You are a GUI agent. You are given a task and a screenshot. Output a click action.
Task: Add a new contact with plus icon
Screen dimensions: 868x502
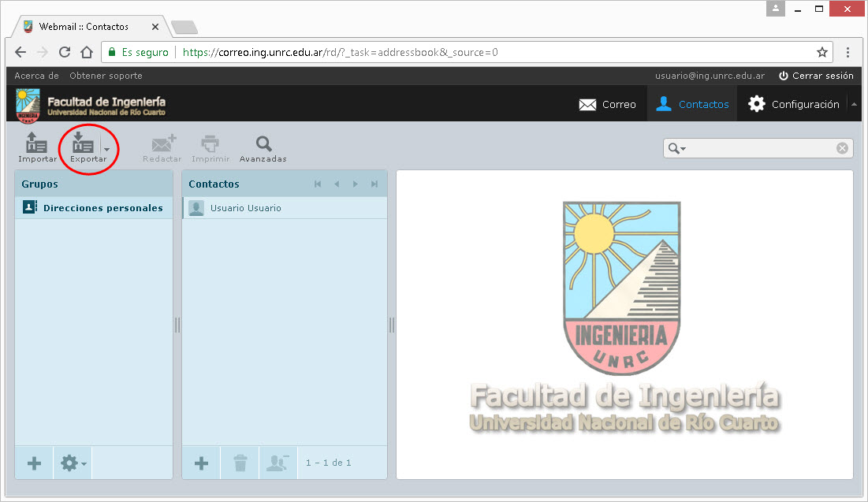coord(202,463)
